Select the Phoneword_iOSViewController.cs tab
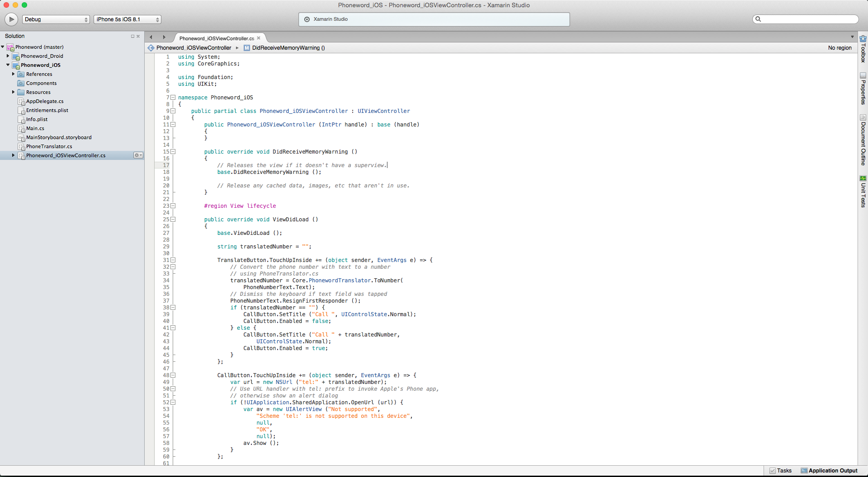Viewport: 868px width, 477px height. click(x=217, y=38)
